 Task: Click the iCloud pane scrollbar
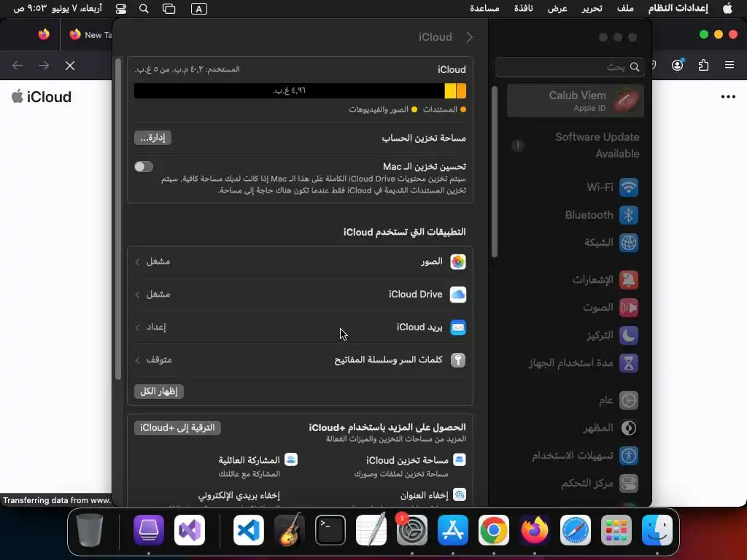118,219
